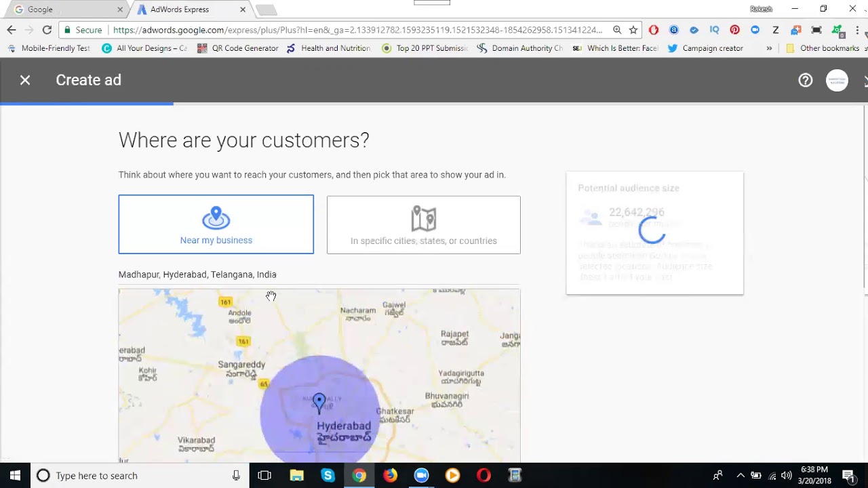Open the Alexa 'a' extension icon
The height and width of the screenshot is (488, 868).
tap(674, 30)
